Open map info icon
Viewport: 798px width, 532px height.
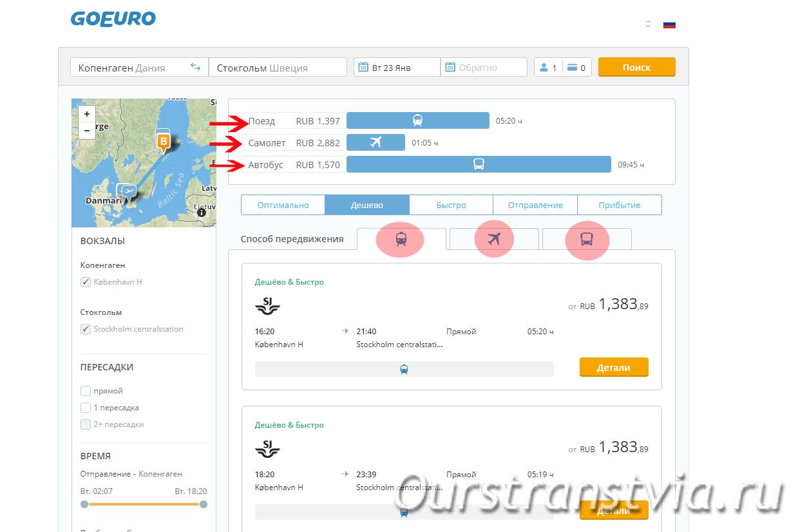[202, 212]
